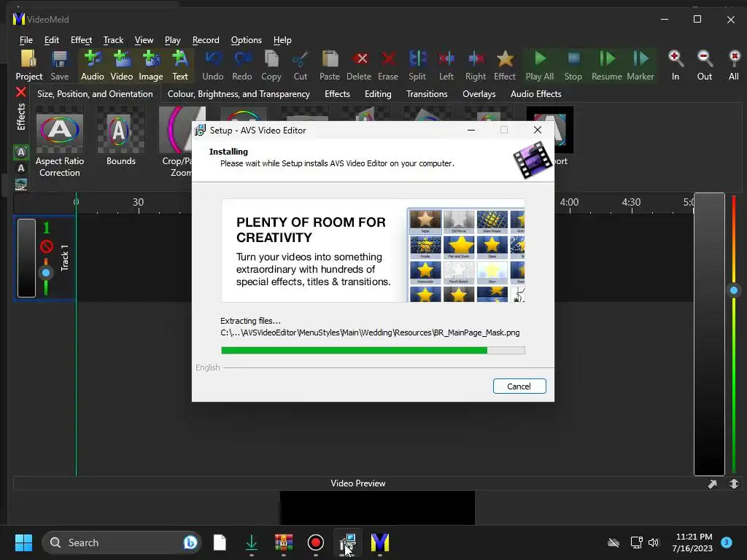Switch to Size, Position, and Orientation tab

click(x=96, y=94)
